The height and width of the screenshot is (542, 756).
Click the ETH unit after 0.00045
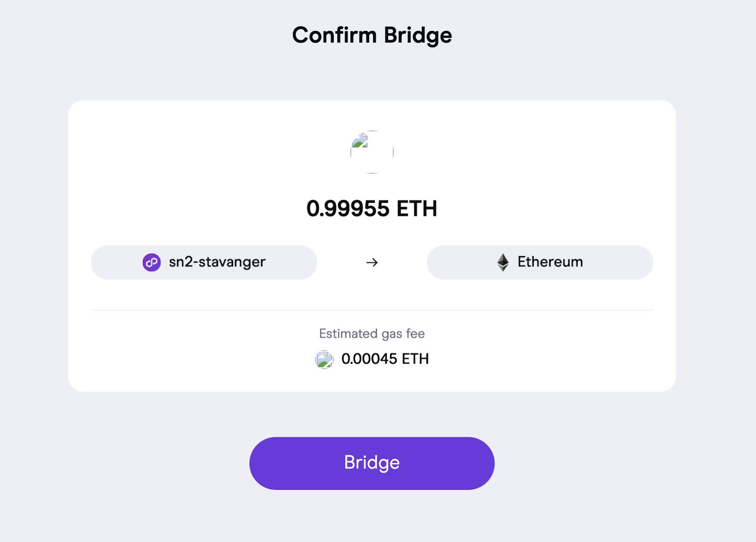click(x=415, y=359)
